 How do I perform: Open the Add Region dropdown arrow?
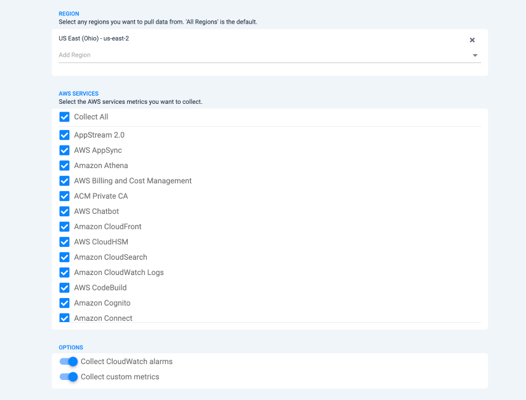[475, 55]
